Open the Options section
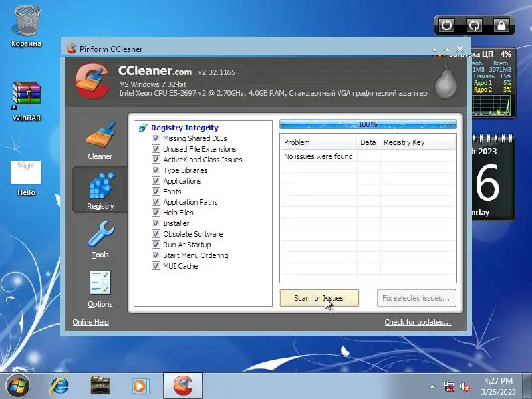The height and width of the screenshot is (399, 532). coord(100,289)
